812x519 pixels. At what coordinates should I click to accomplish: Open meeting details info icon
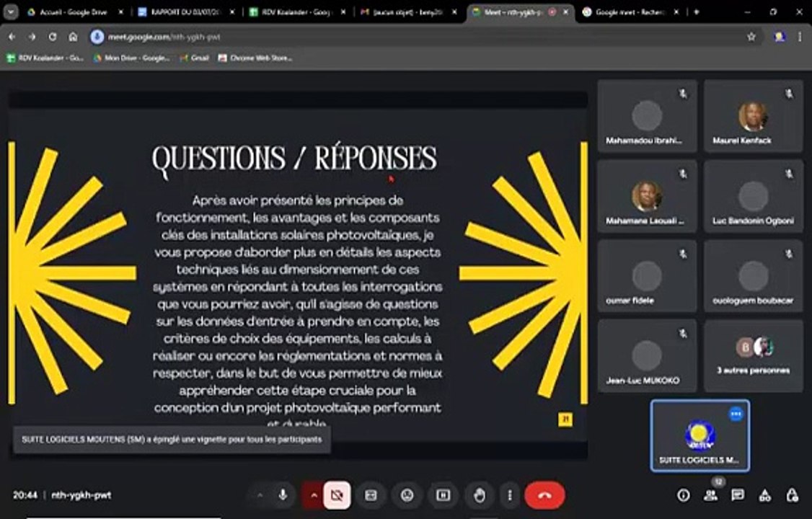click(x=684, y=495)
